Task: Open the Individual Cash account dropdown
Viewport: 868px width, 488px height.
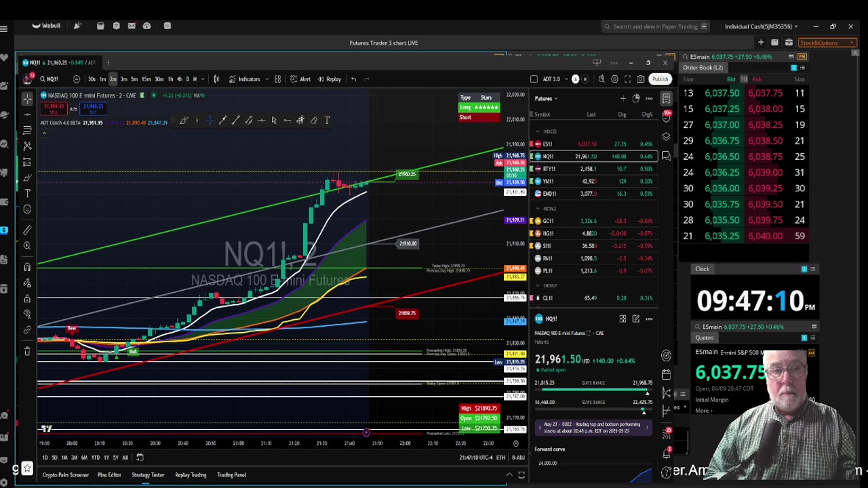Action: pyautogui.click(x=761, y=26)
